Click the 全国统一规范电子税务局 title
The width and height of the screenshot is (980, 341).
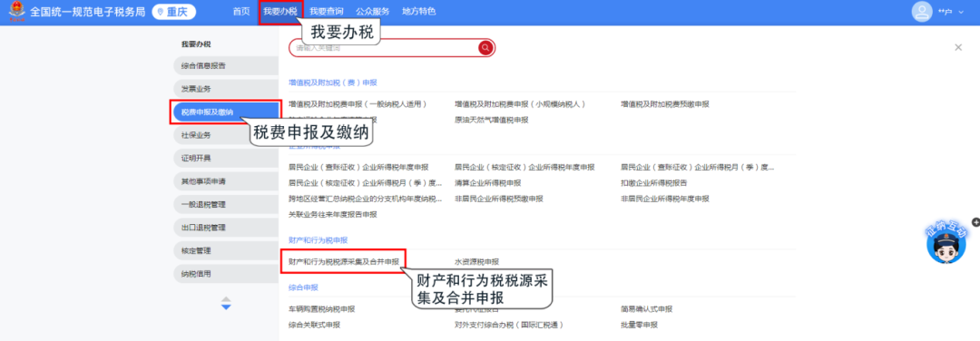click(88, 12)
